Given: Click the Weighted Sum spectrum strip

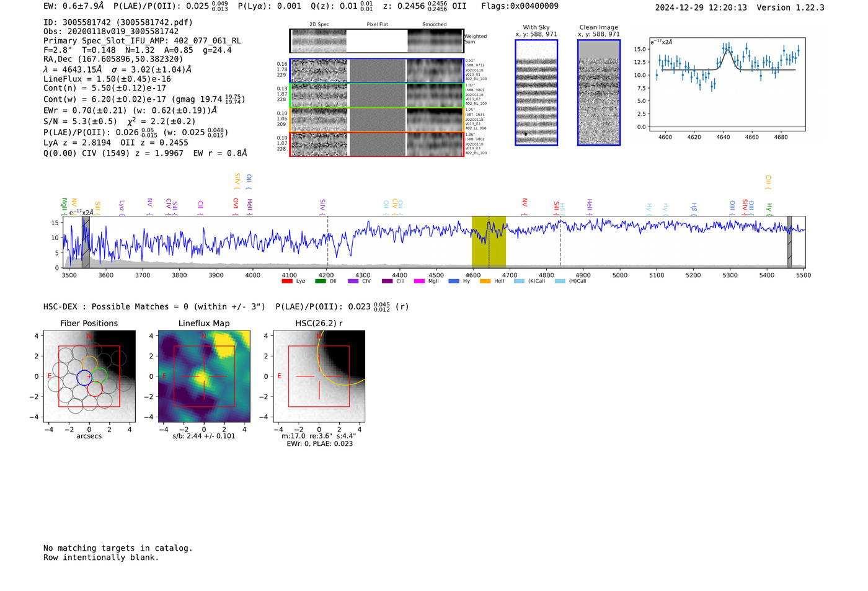Looking at the screenshot, I should click(x=376, y=41).
